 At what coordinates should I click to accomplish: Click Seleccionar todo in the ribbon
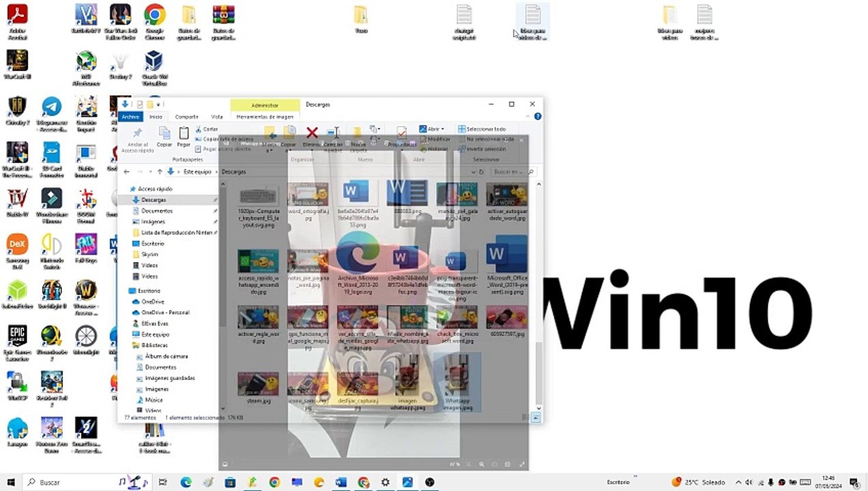[482, 129]
